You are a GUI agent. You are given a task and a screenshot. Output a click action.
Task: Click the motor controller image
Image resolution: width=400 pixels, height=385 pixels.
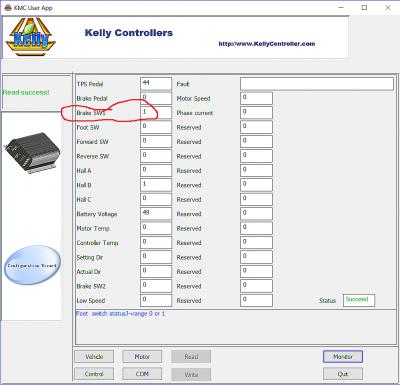(x=32, y=153)
